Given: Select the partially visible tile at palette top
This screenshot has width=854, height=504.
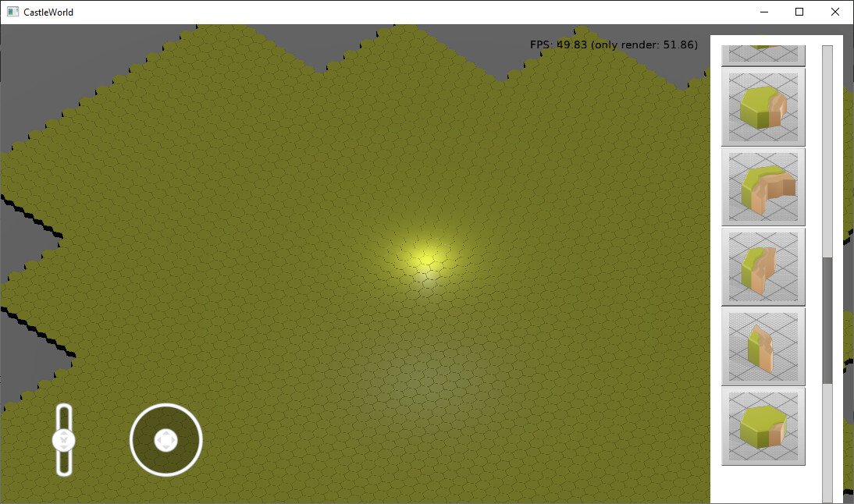Looking at the screenshot, I should pyautogui.click(x=763, y=54).
